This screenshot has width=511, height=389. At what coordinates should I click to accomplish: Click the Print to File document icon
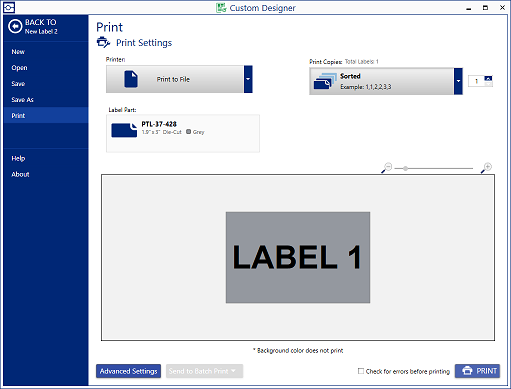coord(131,79)
